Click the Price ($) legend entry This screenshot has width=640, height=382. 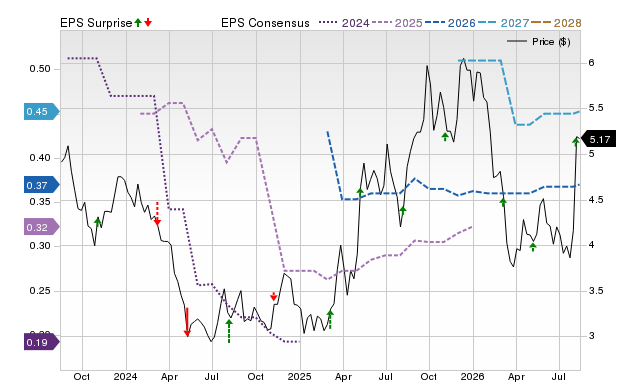tap(539, 42)
